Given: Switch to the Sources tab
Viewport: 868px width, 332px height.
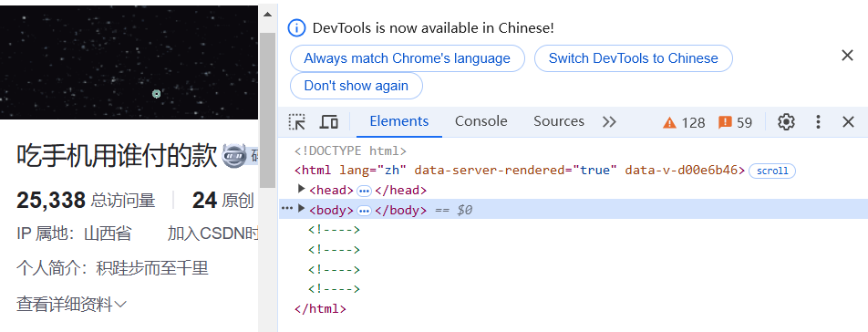Looking at the screenshot, I should click(559, 121).
